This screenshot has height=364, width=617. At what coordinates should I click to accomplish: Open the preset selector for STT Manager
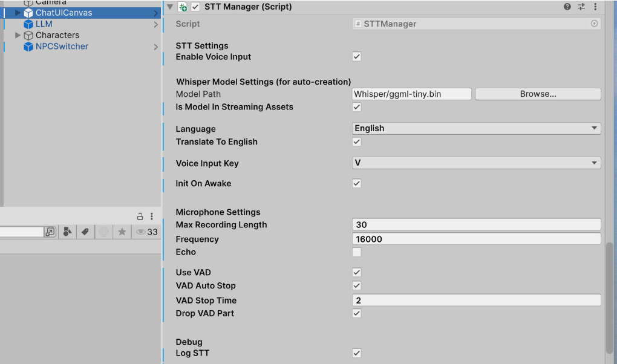pos(581,7)
